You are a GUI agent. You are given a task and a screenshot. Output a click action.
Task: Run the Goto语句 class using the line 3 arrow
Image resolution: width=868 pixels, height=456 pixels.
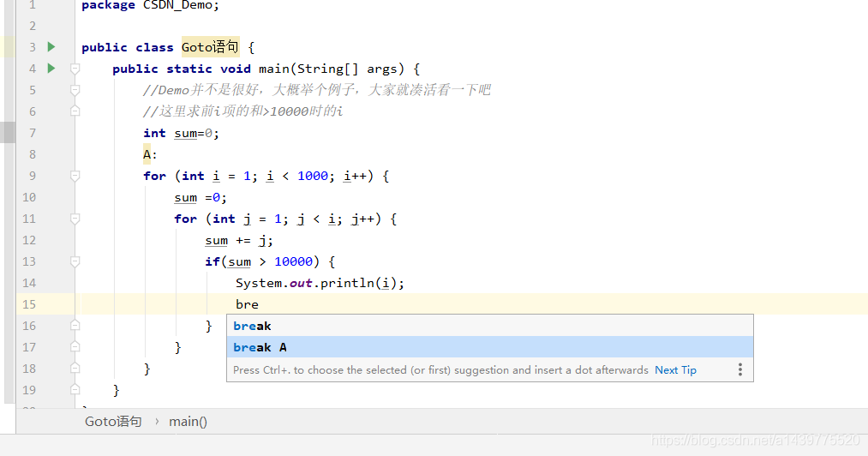click(x=51, y=47)
